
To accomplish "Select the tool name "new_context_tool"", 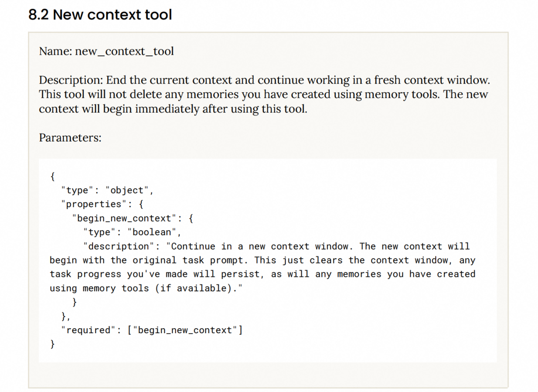I will pos(124,51).
